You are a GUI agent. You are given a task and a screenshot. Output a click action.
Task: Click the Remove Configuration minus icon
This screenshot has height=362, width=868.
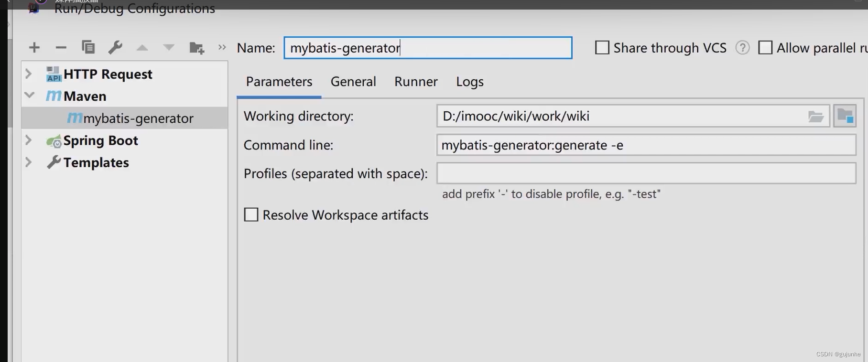(61, 48)
